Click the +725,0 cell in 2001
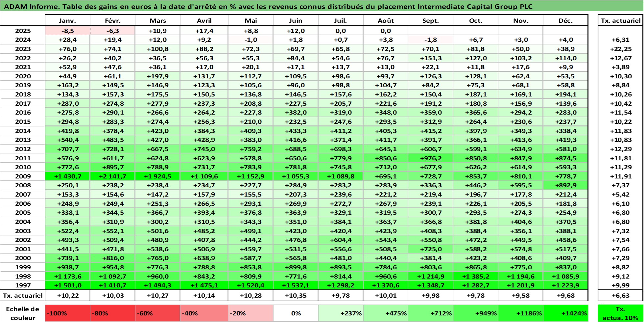Screen dimensions: 644x322 431,249
